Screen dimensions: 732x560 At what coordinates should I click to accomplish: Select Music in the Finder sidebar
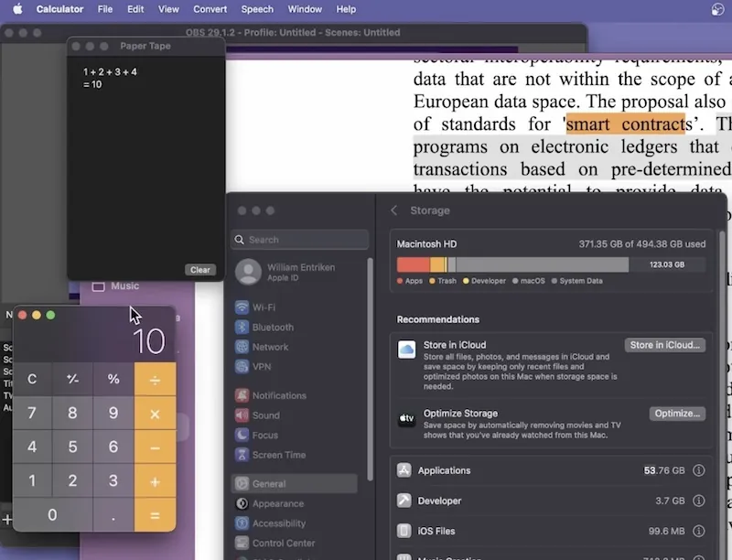[x=116, y=286]
